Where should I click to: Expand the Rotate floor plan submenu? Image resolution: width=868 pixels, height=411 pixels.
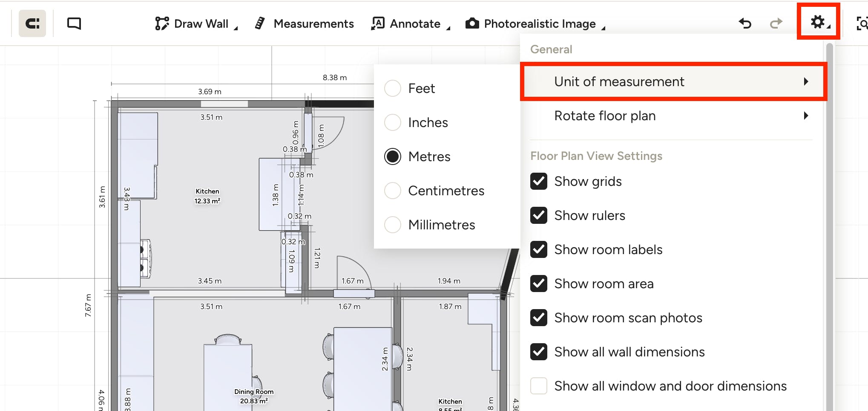[x=674, y=116]
